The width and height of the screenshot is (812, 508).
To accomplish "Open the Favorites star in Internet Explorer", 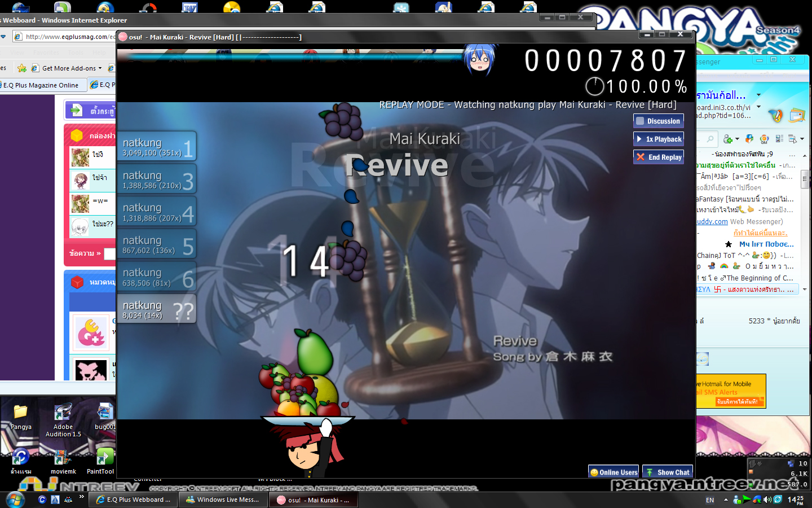I will tap(22, 68).
